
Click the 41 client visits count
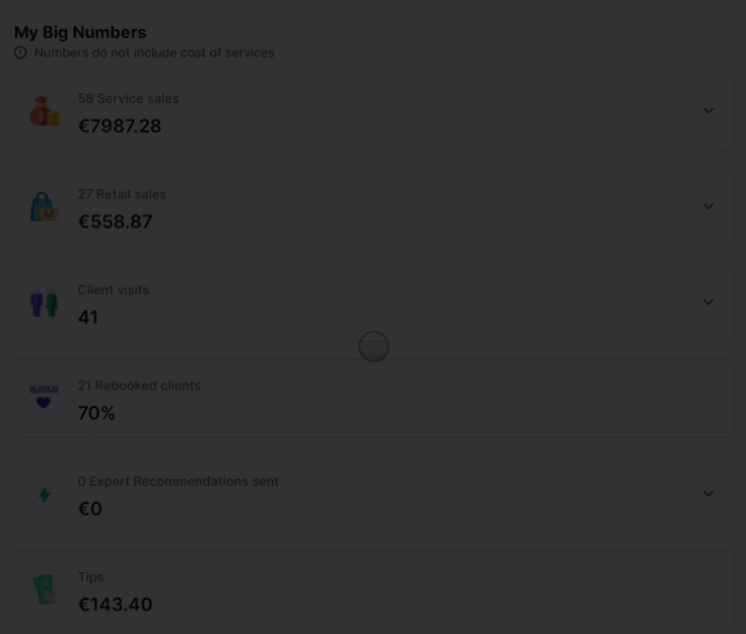(88, 317)
